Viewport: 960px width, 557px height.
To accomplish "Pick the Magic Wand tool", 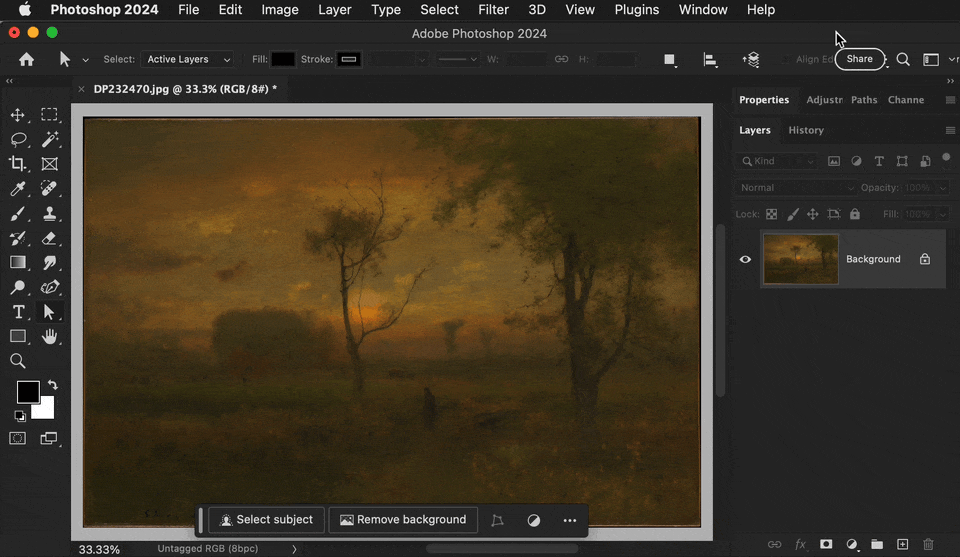I will (x=50, y=140).
